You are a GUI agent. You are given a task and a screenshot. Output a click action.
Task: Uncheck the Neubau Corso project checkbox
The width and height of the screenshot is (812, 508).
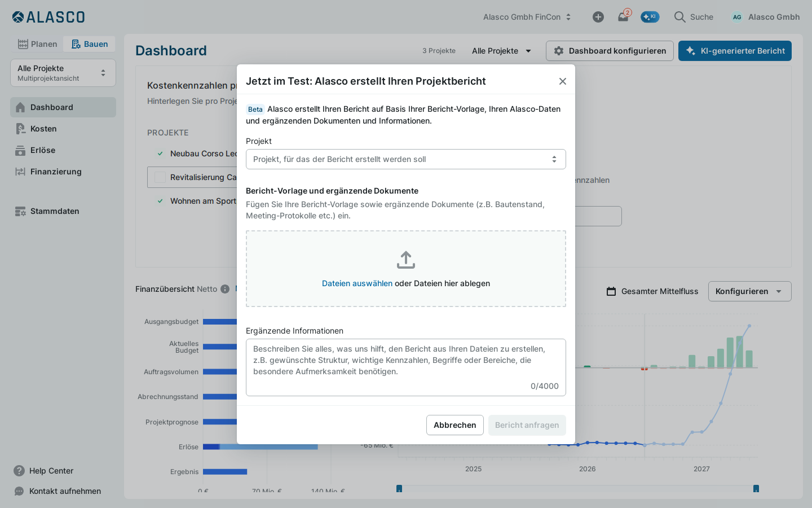[160, 154]
